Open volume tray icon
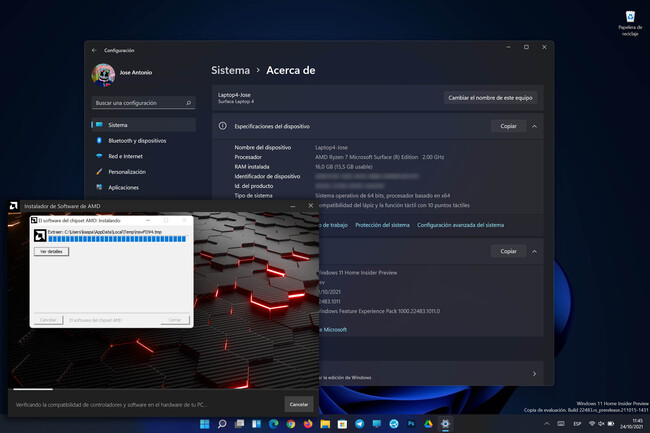 click(601, 424)
